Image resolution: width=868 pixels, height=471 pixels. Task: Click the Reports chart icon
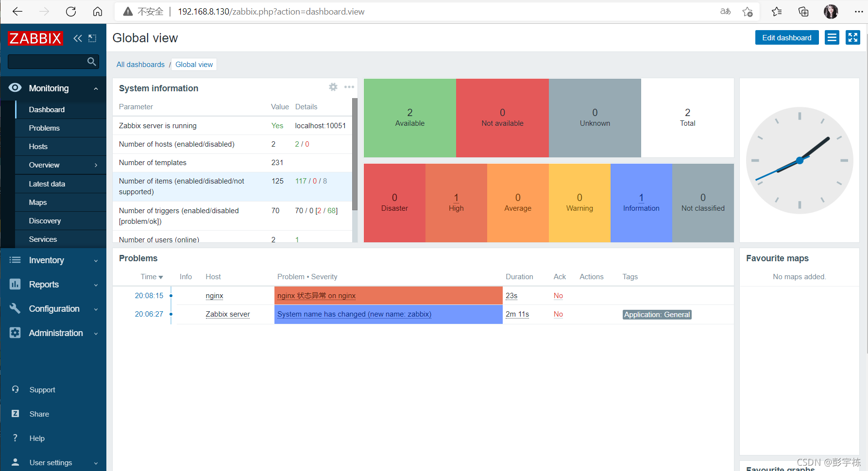[15, 284]
